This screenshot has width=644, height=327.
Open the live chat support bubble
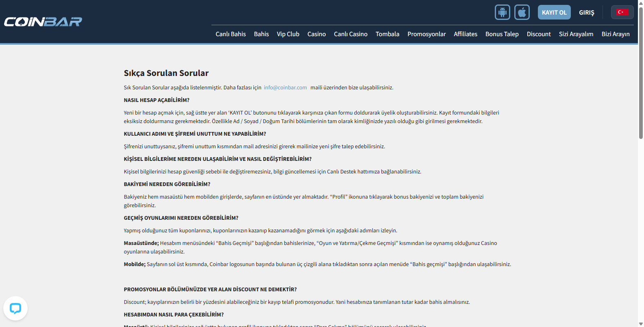coord(15,308)
